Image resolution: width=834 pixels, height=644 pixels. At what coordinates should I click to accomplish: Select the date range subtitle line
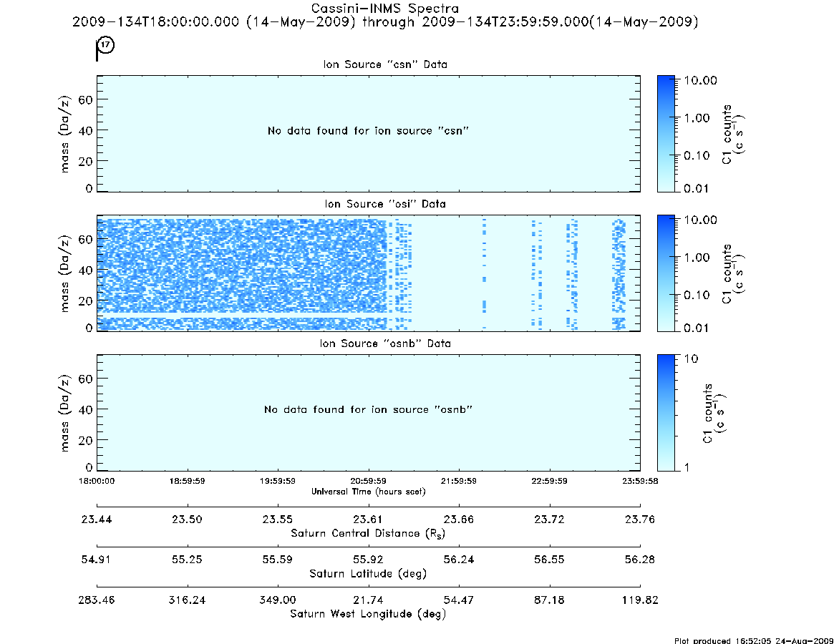click(385, 21)
